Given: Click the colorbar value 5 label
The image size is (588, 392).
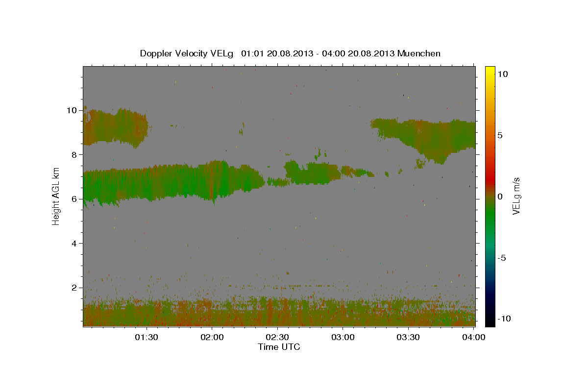Looking at the screenshot, I should (499, 135).
